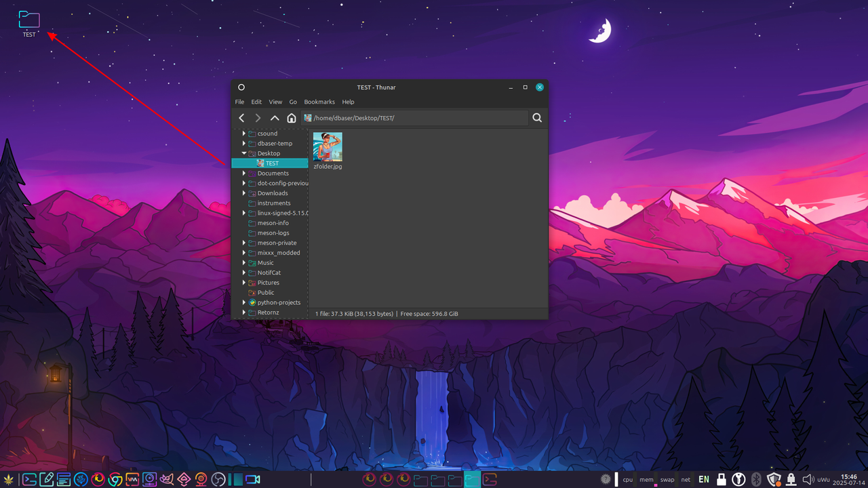868x488 pixels.
Task: Launch Chromium from the taskbar
Action: [115, 479]
